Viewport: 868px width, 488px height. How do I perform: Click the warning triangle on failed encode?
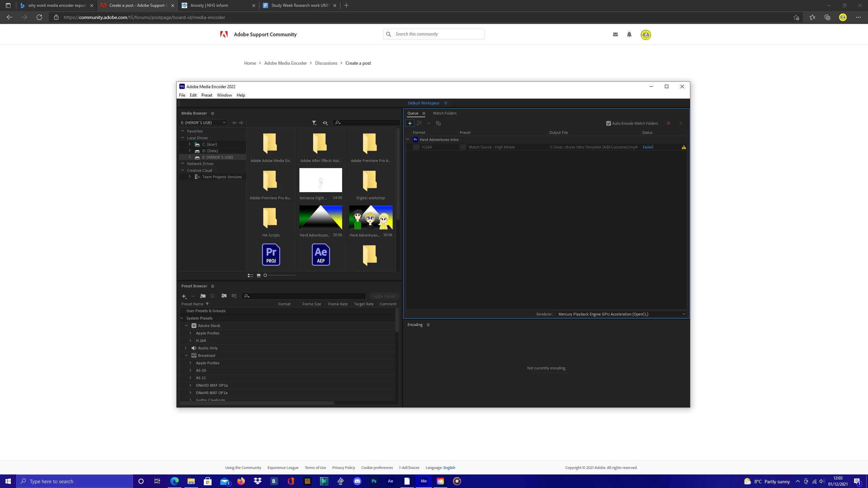coord(684,147)
